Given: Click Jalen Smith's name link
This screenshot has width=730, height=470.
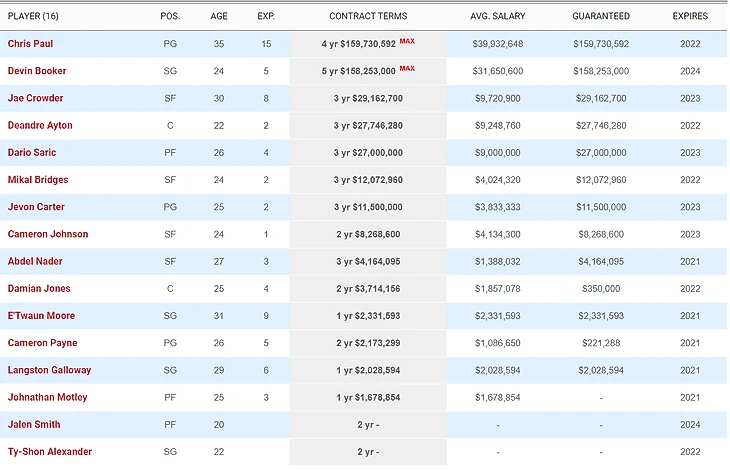Looking at the screenshot, I should click(32, 424).
